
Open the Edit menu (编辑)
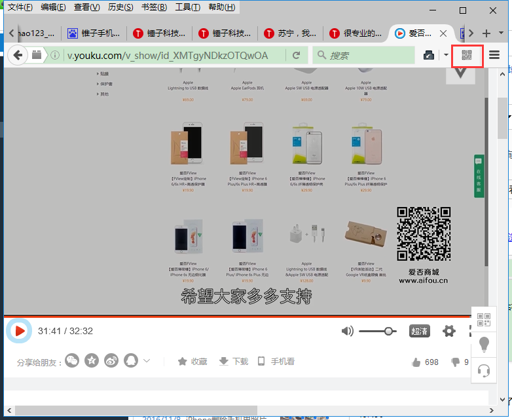pyautogui.click(x=53, y=7)
